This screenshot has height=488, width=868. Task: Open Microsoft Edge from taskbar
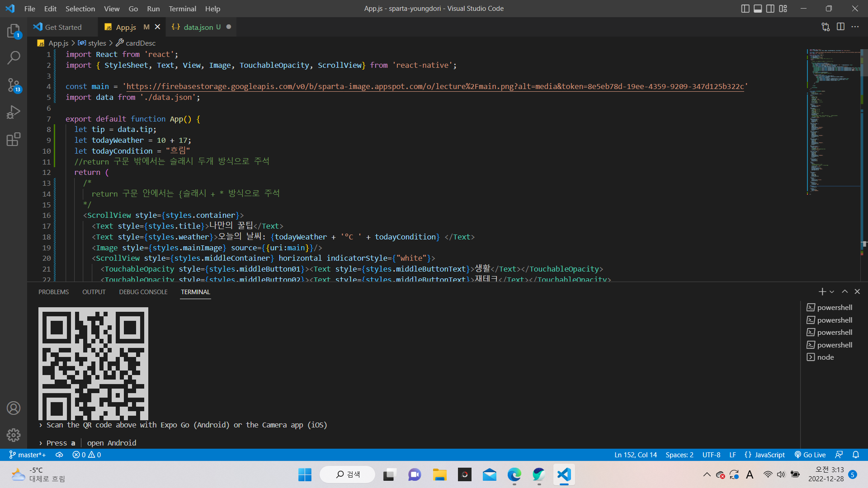tap(514, 474)
